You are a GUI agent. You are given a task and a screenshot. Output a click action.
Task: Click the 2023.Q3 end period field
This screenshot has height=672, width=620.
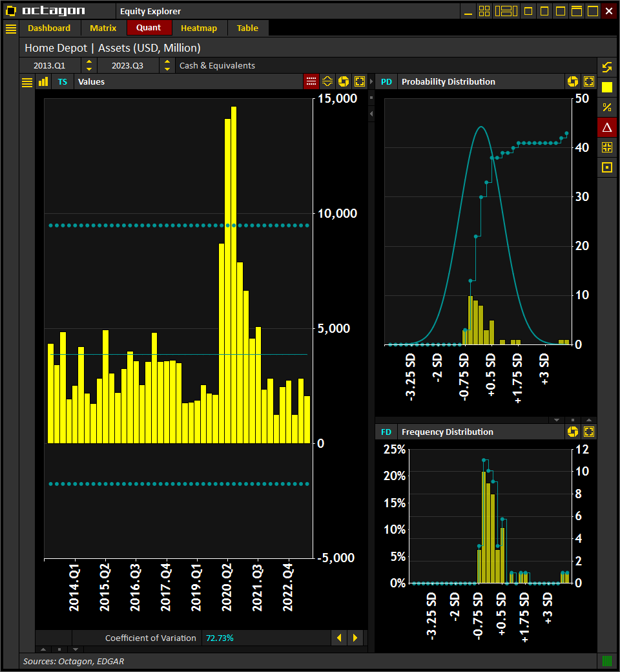(x=128, y=65)
